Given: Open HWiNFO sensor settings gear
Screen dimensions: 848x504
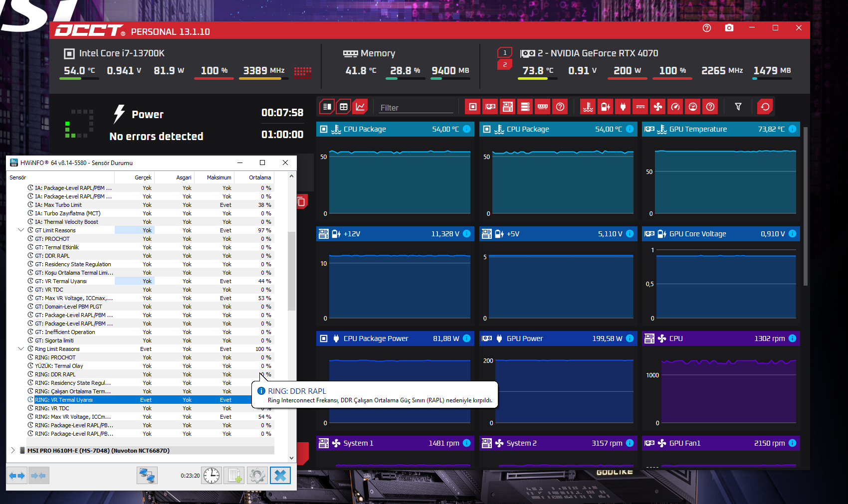Looking at the screenshot, I should click(257, 476).
